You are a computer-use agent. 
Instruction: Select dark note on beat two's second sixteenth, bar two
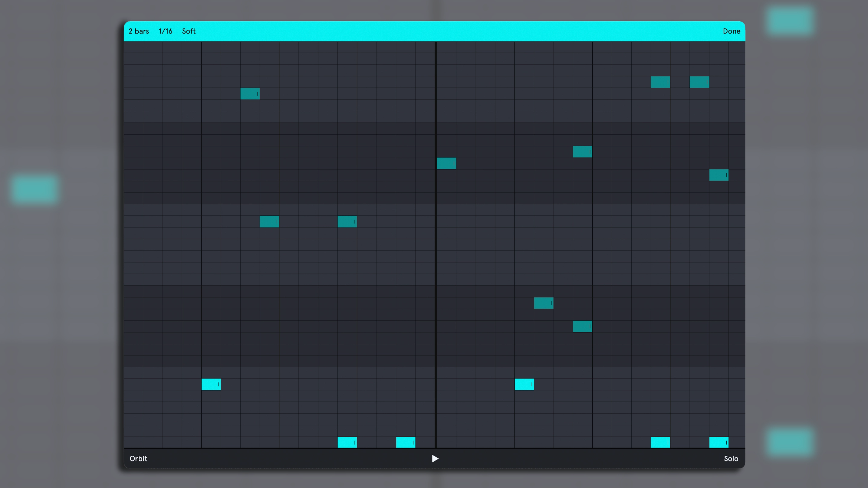[x=544, y=303]
